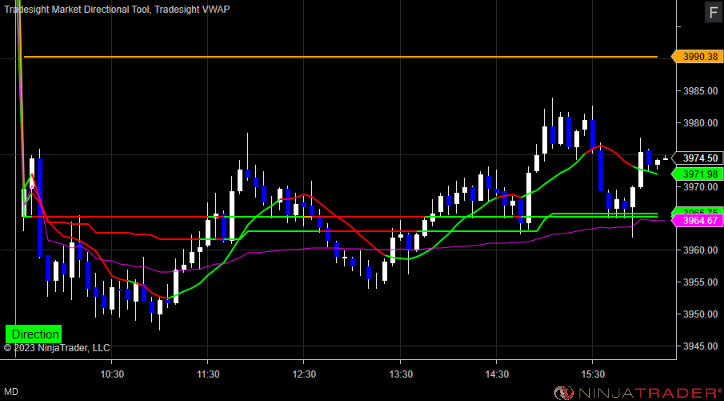Click the 11:30 time axis label
724x401 pixels.
coord(208,373)
